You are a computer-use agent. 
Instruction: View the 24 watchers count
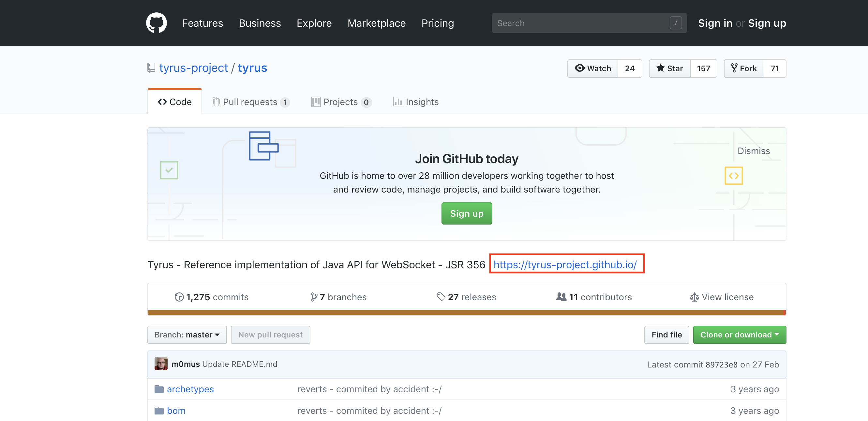tap(630, 69)
